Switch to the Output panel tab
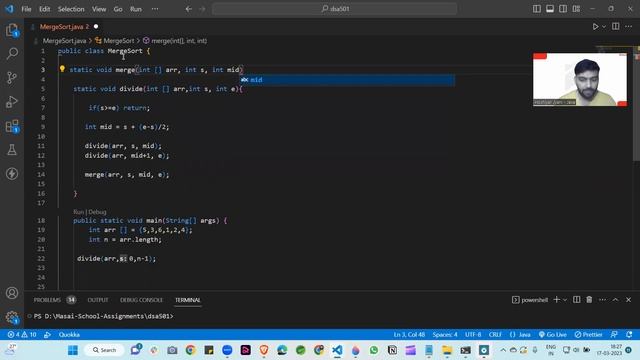 click(x=98, y=300)
